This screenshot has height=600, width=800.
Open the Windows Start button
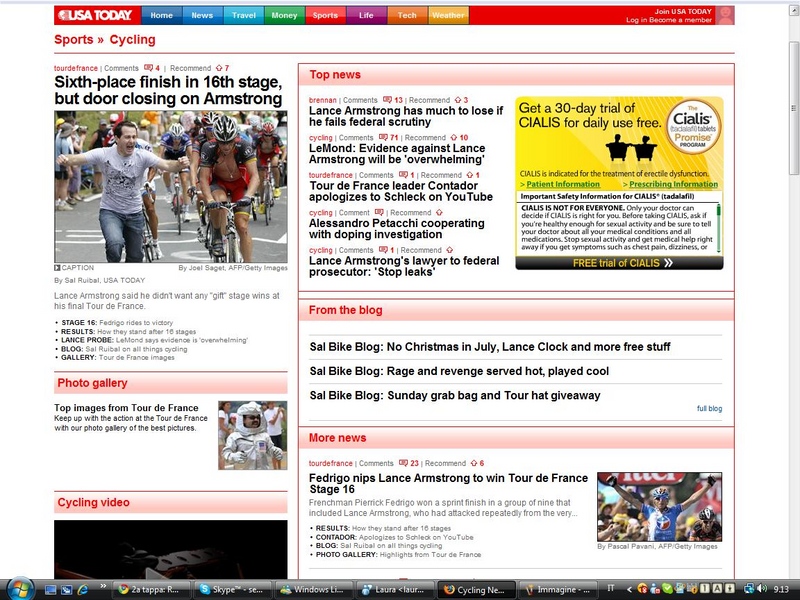point(19,589)
